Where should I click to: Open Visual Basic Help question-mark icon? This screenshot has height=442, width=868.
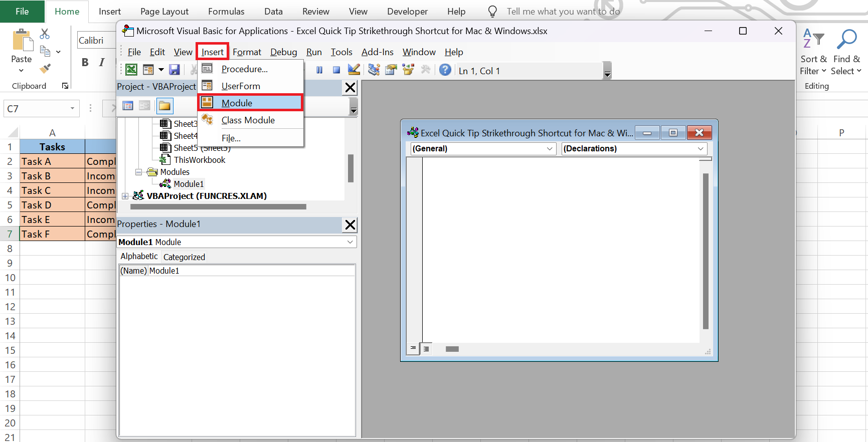point(445,70)
